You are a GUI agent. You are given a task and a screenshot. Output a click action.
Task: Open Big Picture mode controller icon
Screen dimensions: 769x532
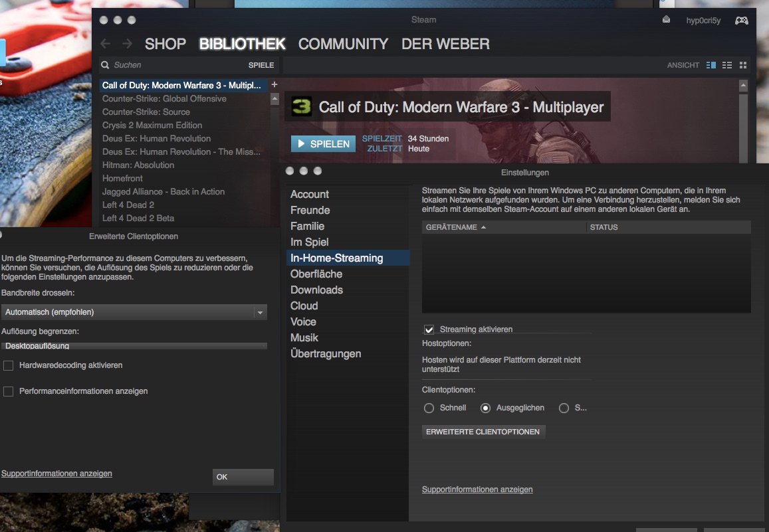point(741,20)
